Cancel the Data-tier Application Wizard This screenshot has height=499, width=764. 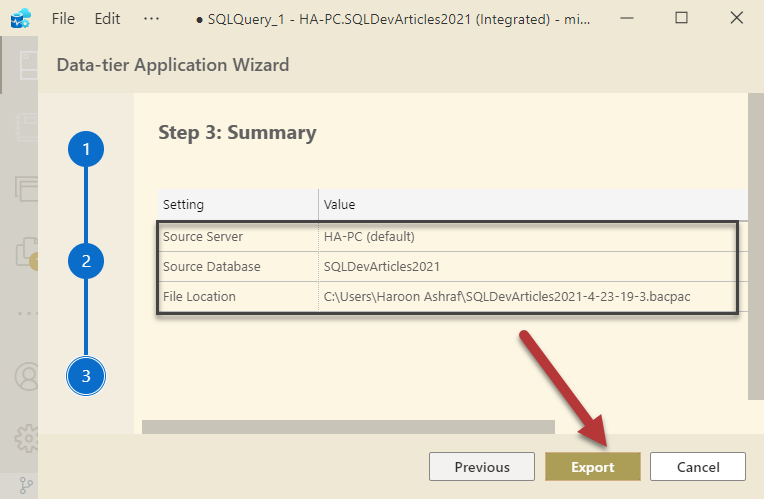698,467
